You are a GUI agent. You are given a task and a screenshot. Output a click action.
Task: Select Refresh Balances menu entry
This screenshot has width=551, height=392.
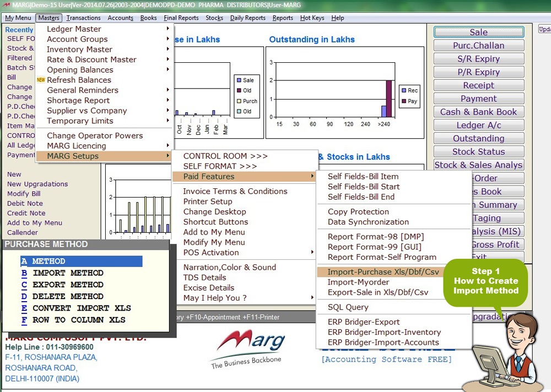tap(104, 80)
